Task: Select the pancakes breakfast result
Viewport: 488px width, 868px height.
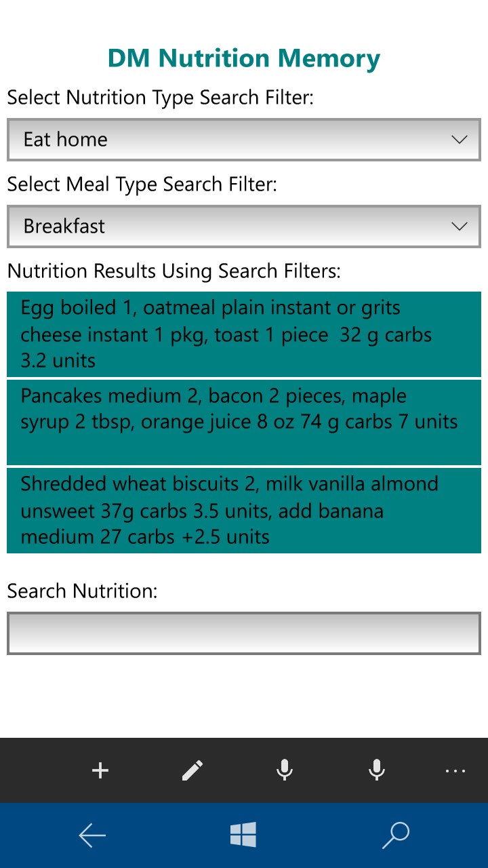Action: click(x=244, y=422)
